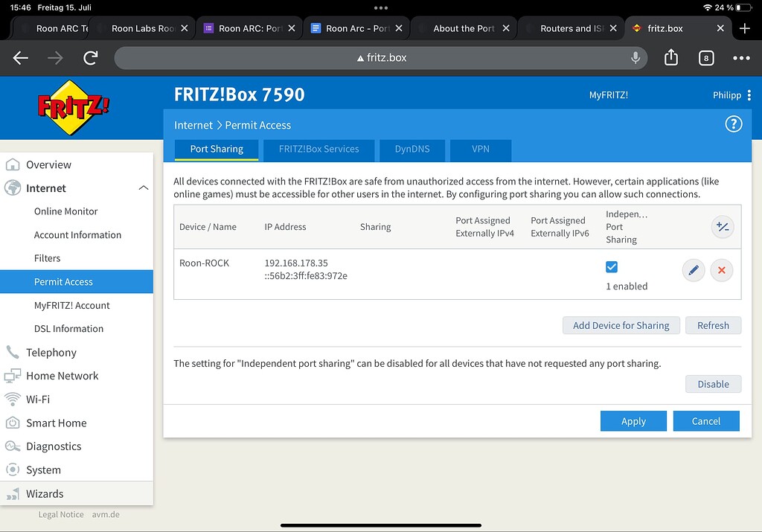This screenshot has height=532, width=762.
Task: Close the Roon Labs tab
Action: pyautogui.click(x=185, y=28)
